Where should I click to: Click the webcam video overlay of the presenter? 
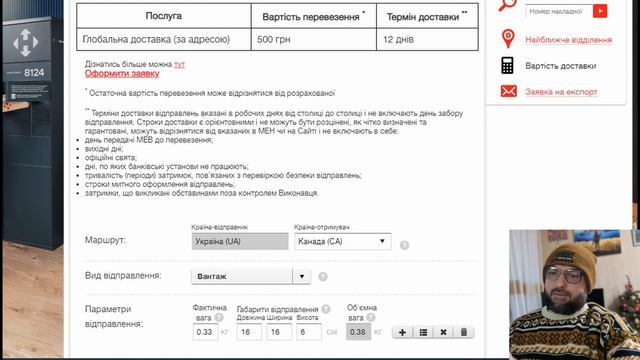pyautogui.click(x=574, y=294)
